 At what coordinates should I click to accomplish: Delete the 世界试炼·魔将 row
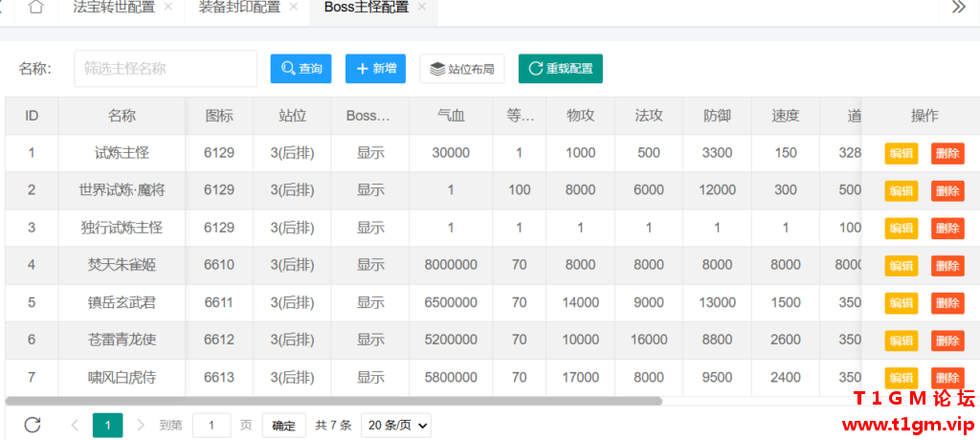(x=947, y=190)
